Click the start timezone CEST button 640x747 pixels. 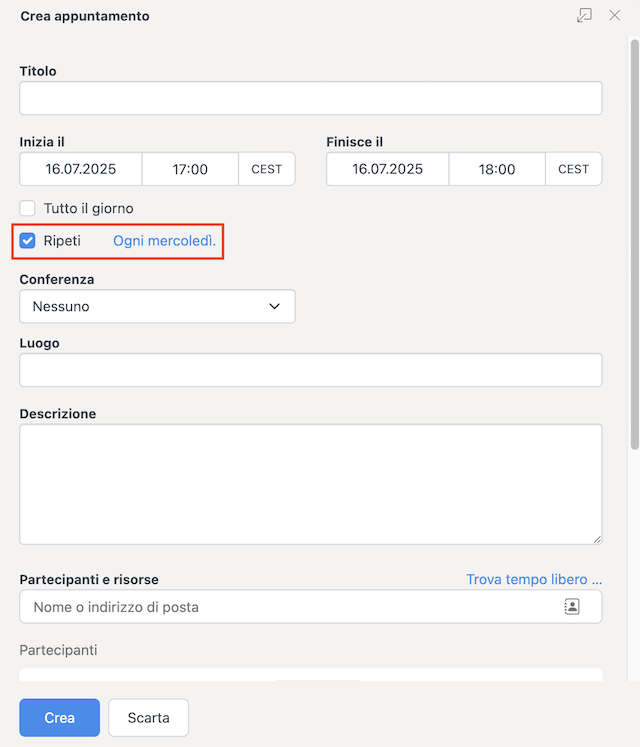(x=267, y=169)
